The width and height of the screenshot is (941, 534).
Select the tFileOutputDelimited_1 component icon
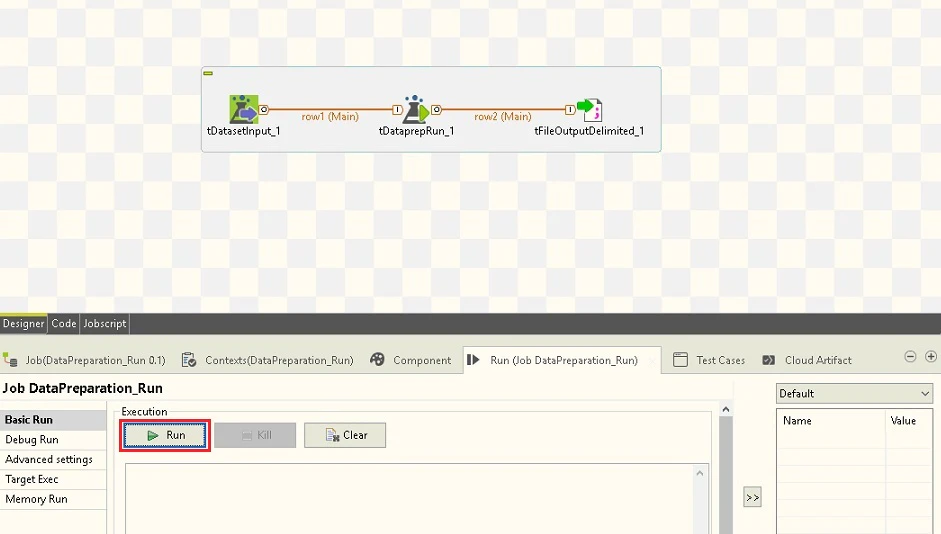click(589, 110)
